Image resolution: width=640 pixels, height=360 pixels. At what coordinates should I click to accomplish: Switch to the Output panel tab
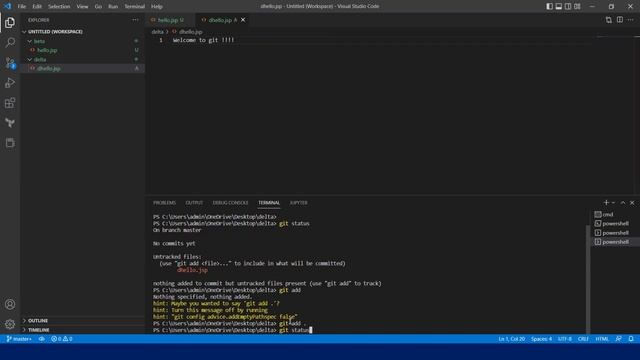(194, 202)
